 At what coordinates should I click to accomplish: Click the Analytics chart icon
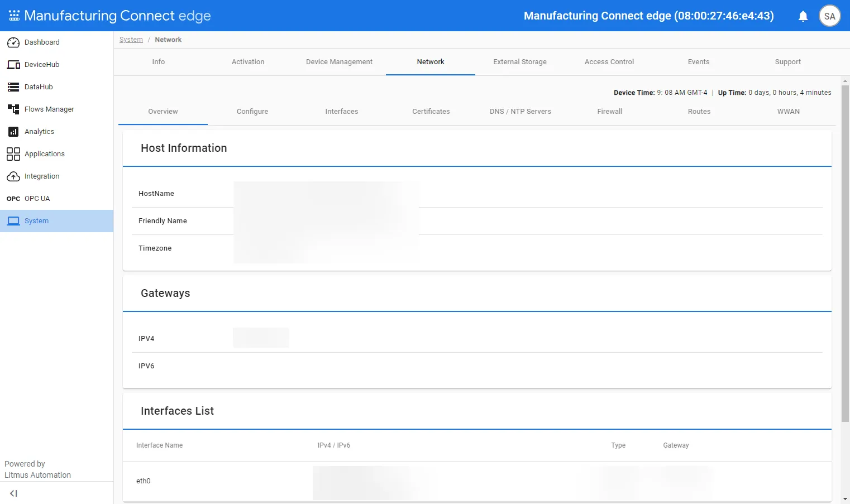[x=13, y=132]
